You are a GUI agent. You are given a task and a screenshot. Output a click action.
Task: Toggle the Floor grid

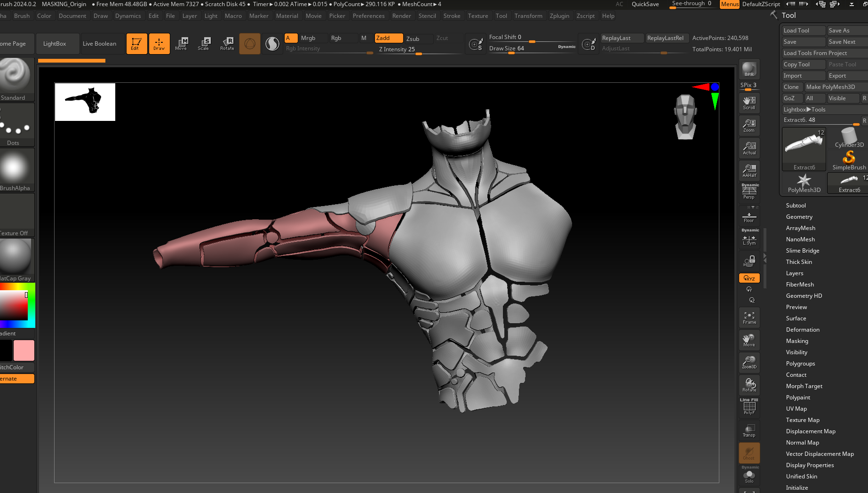749,216
